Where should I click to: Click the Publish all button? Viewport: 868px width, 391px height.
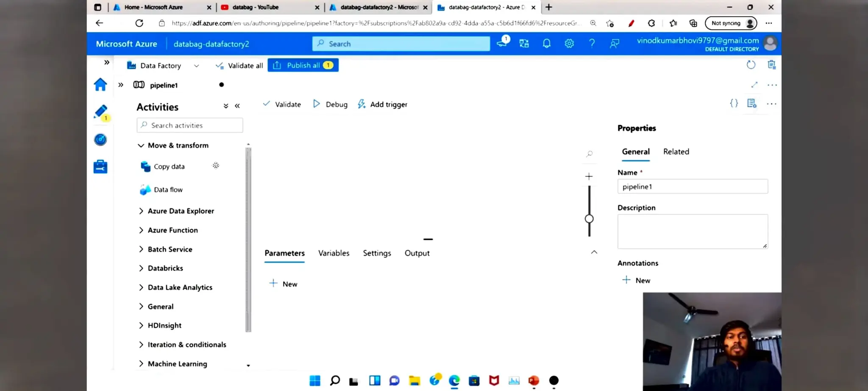[x=303, y=65]
